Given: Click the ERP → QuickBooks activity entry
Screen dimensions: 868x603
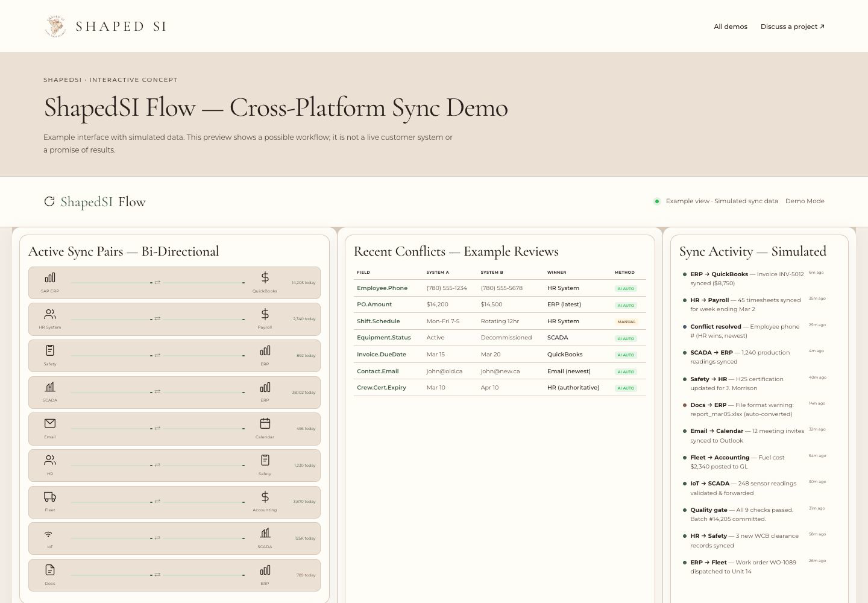Looking at the screenshot, I should (753, 279).
